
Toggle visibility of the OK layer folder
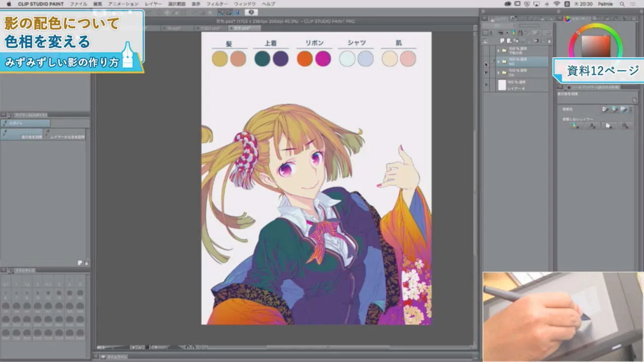tap(486, 73)
